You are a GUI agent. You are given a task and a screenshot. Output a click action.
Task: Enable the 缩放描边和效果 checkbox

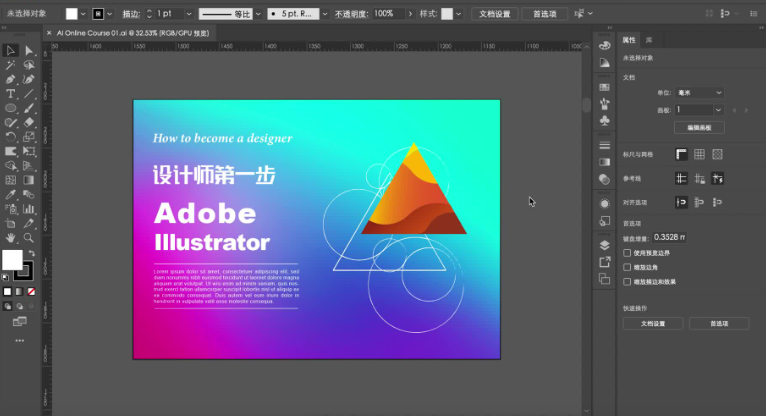627,282
